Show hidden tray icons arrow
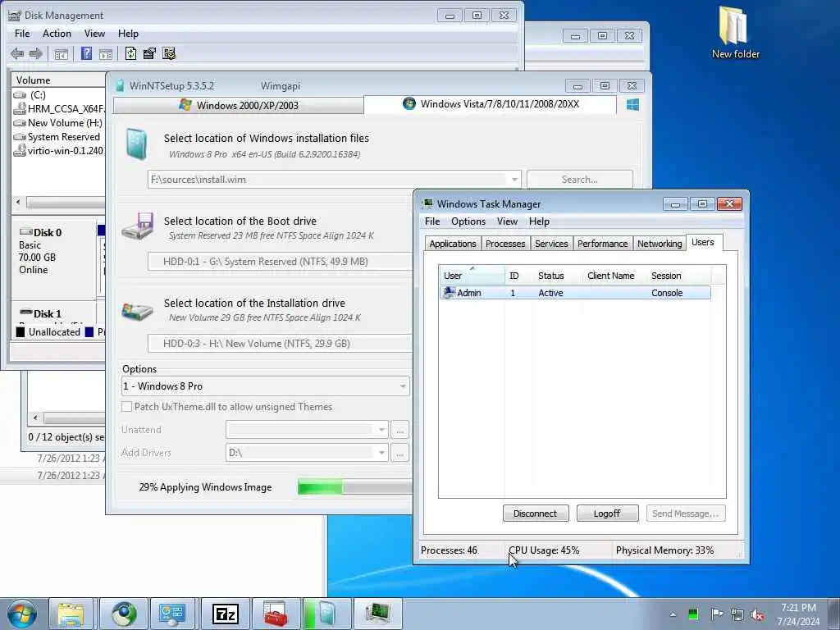Screen dimensions: 840x630 point(673,614)
